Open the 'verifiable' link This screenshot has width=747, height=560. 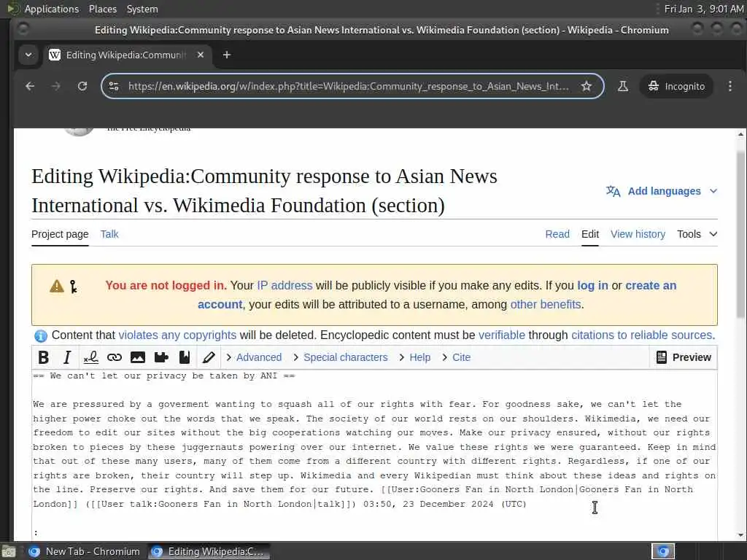502,335
